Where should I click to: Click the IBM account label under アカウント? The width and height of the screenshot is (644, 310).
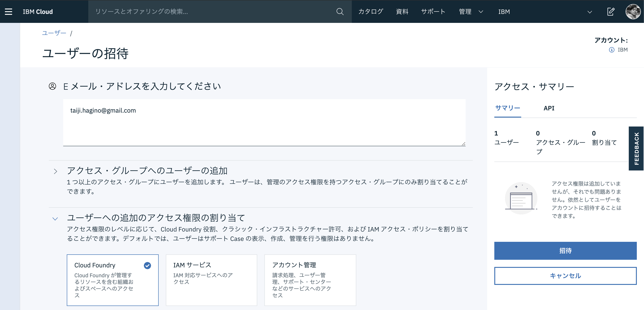click(x=622, y=50)
